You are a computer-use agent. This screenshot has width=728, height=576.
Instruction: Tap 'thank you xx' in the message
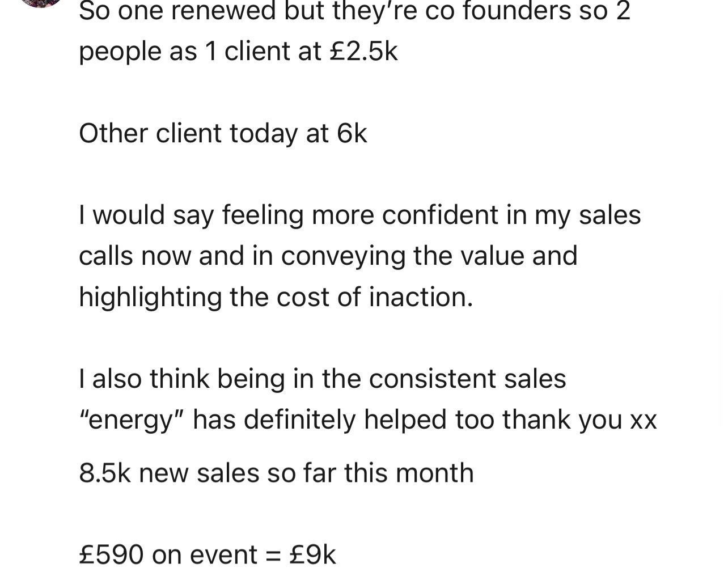click(x=579, y=420)
